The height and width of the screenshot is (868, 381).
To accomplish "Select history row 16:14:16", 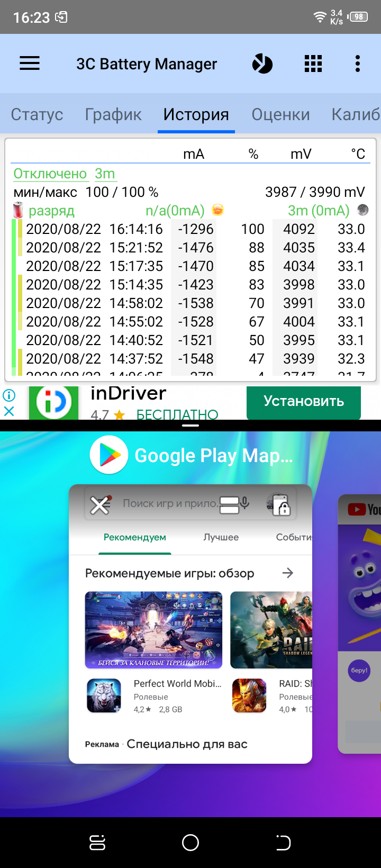I will (190, 229).
